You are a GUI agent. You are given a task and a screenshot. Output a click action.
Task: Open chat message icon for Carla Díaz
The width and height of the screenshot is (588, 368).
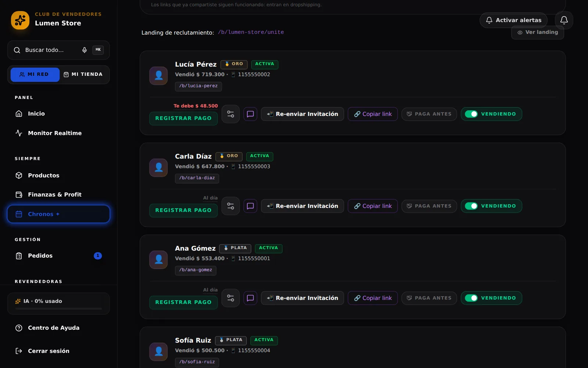click(250, 206)
